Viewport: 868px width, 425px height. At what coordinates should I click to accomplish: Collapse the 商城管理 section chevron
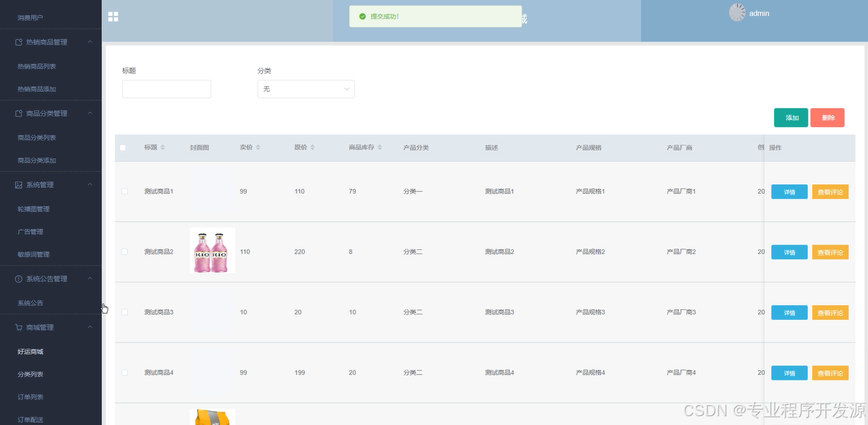90,328
